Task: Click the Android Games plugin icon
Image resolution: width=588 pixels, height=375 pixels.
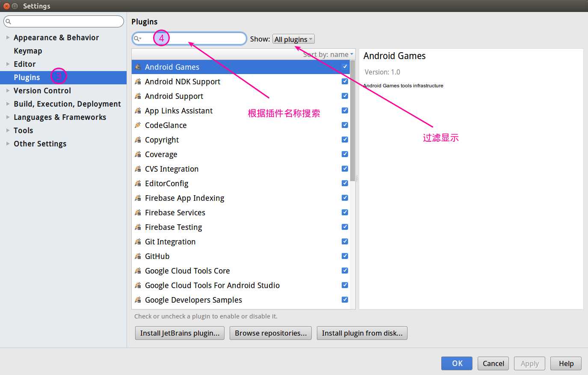Action: (138, 67)
